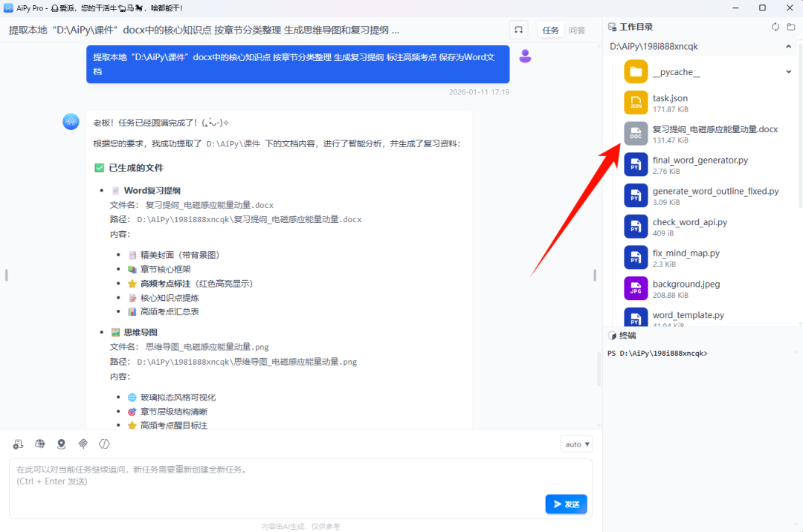Click the location pin icon
The height and width of the screenshot is (532, 803).
(62, 444)
